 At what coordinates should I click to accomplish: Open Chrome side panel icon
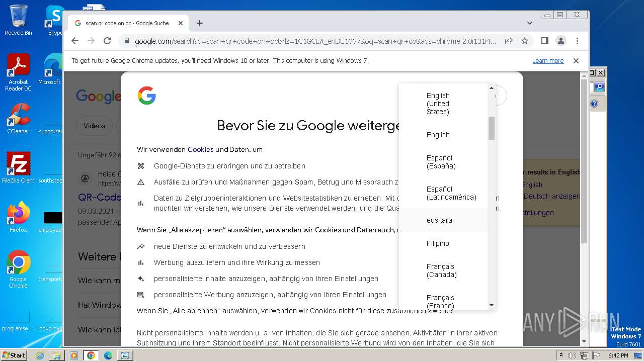pos(544,41)
